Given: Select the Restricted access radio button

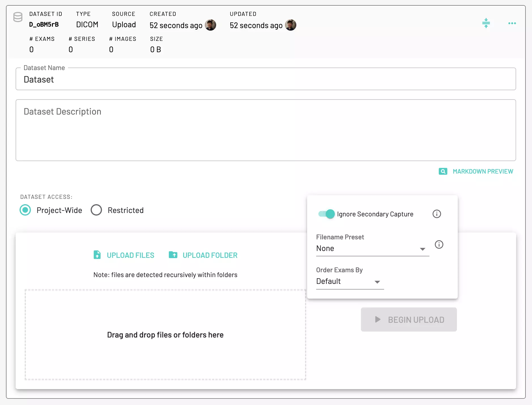Looking at the screenshot, I should click(96, 210).
